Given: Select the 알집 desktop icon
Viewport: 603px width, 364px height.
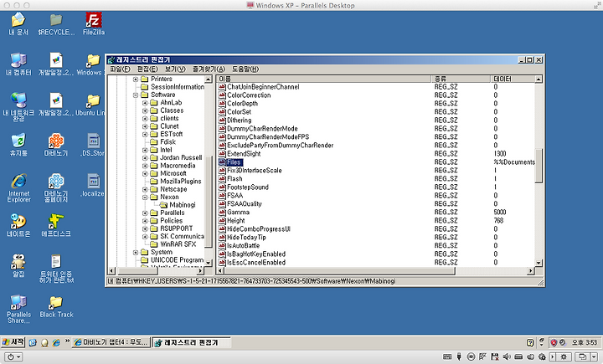Looking at the screenshot, I should click(18, 265).
